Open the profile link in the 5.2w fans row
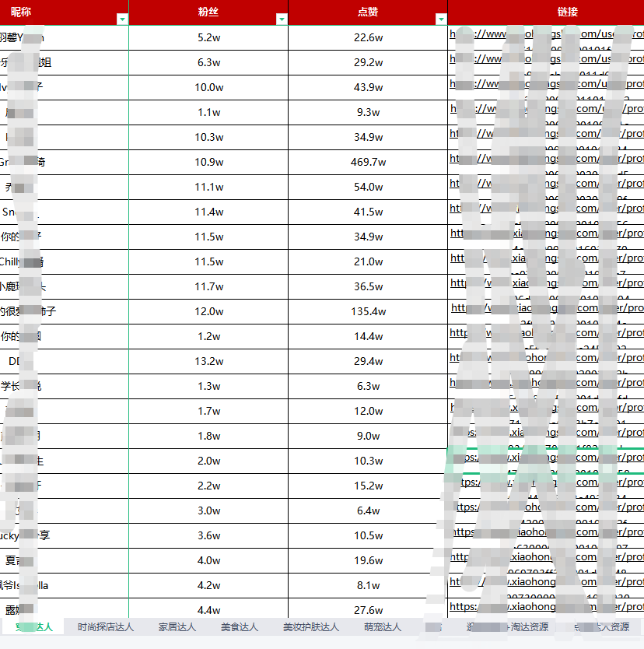Image resolution: width=644 pixels, height=649 pixels. [x=545, y=34]
